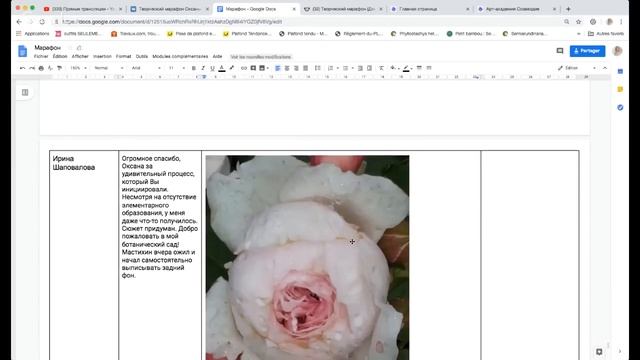Expand numbered list style options arrow

(338, 68)
